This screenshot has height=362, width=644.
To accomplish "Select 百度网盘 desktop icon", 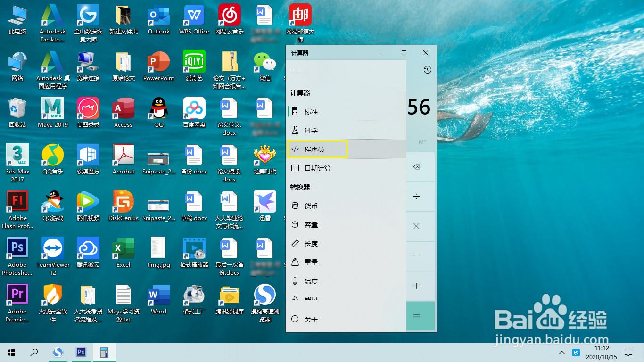I will pos(194,114).
